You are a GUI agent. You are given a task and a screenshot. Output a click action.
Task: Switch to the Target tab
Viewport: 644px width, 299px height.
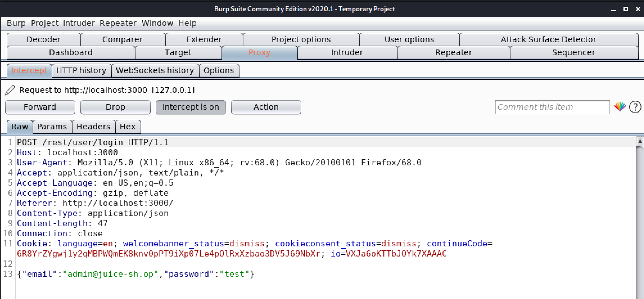(178, 53)
